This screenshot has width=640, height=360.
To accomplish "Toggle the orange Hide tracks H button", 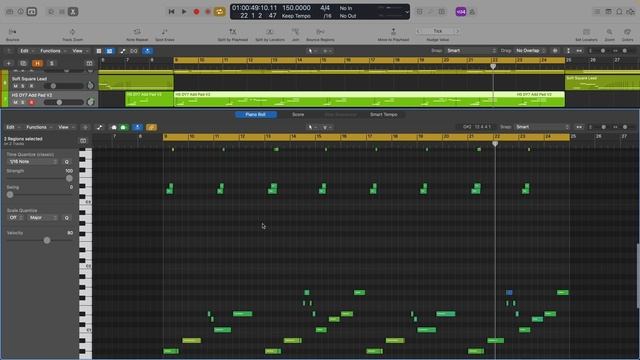I will [38, 63].
